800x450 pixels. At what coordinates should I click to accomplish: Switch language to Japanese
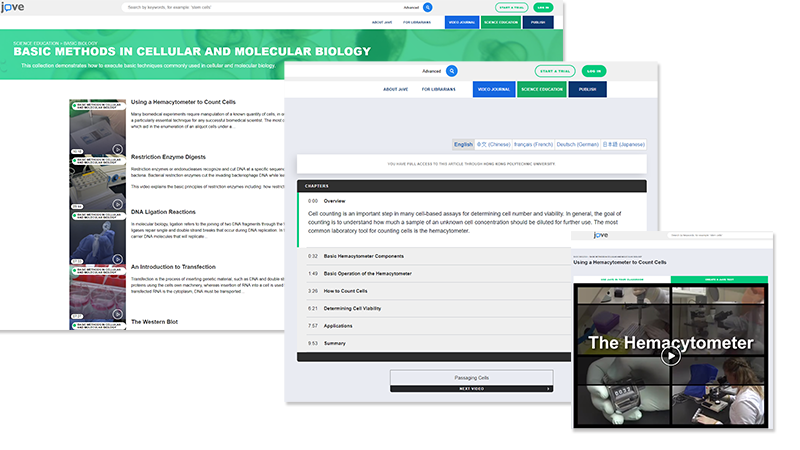623,144
